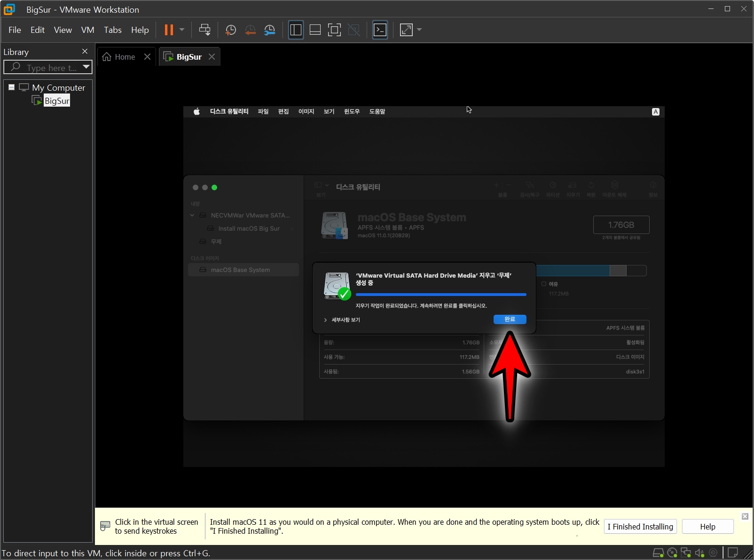The width and height of the screenshot is (754, 560).
Task: Open the Edit menu
Action: (38, 30)
